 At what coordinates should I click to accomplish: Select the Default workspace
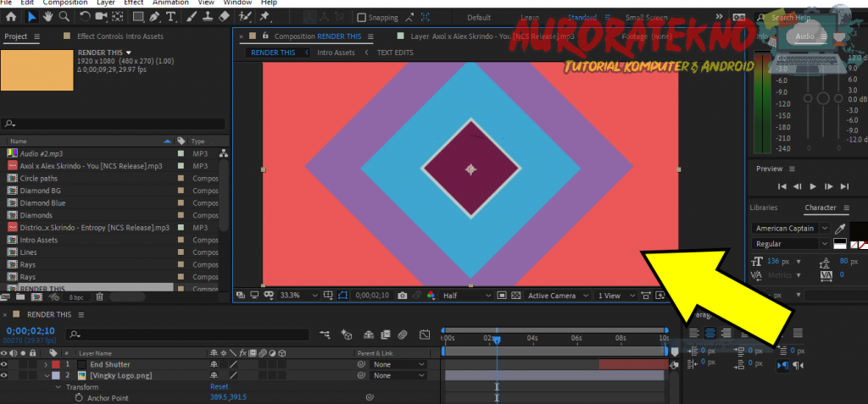(x=479, y=18)
